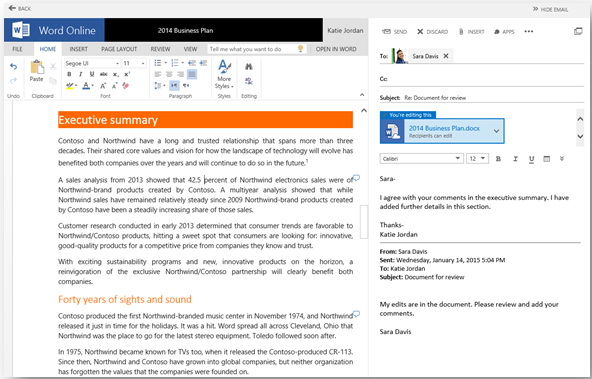
Task: Switch to the Insert ribbon tab
Action: click(x=79, y=49)
